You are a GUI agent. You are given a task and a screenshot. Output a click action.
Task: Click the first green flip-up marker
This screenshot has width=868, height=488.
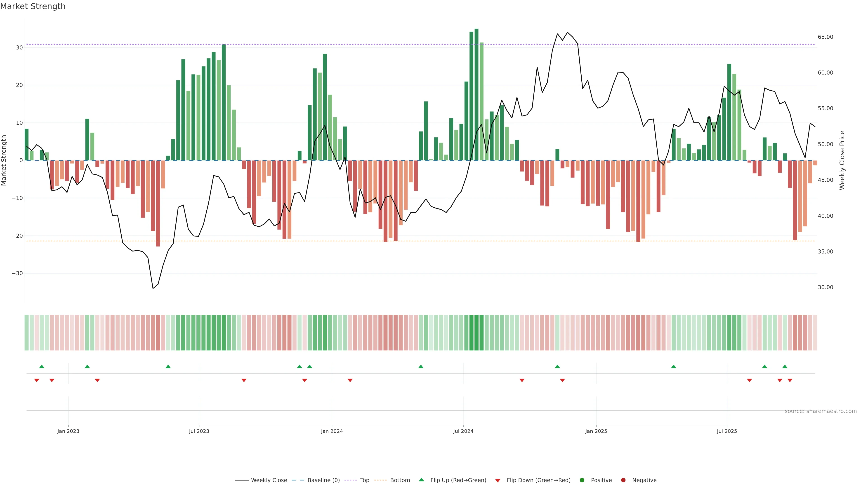42,366
